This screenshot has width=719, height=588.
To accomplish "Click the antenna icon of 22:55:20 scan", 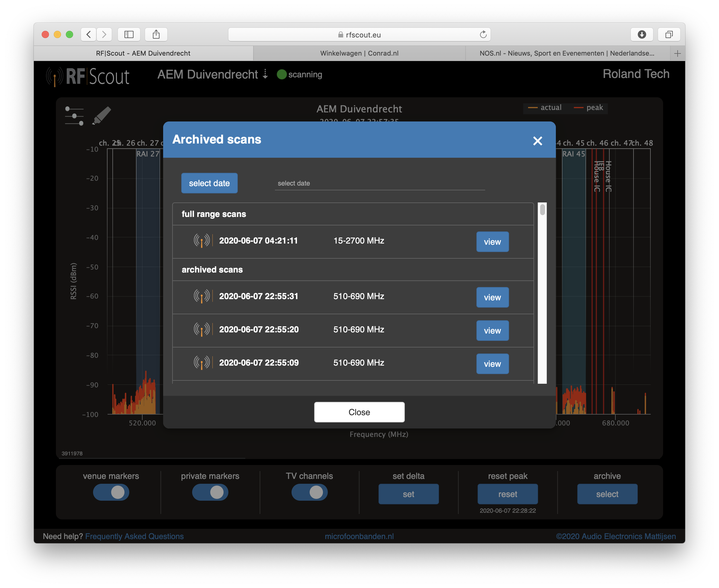I will click(x=202, y=330).
